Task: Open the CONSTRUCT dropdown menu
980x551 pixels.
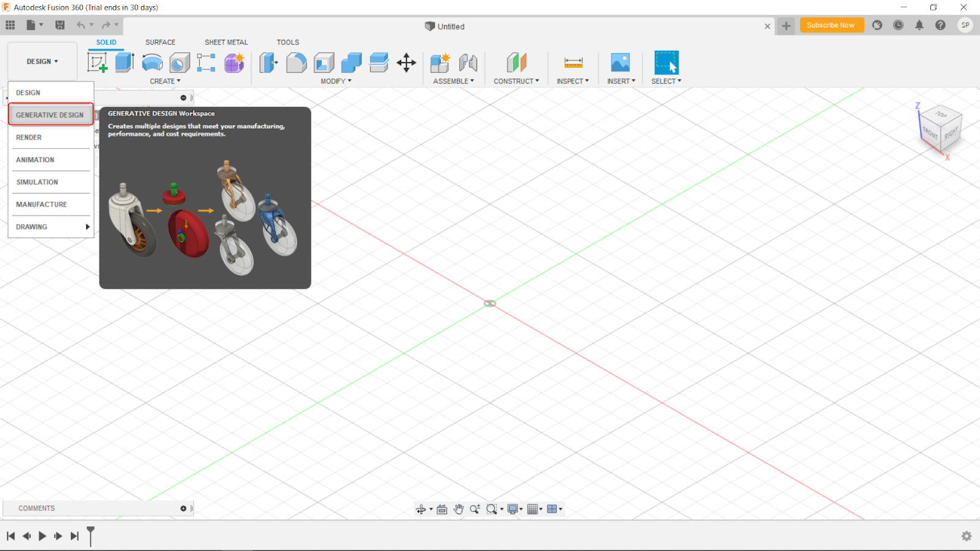Action: [x=516, y=81]
